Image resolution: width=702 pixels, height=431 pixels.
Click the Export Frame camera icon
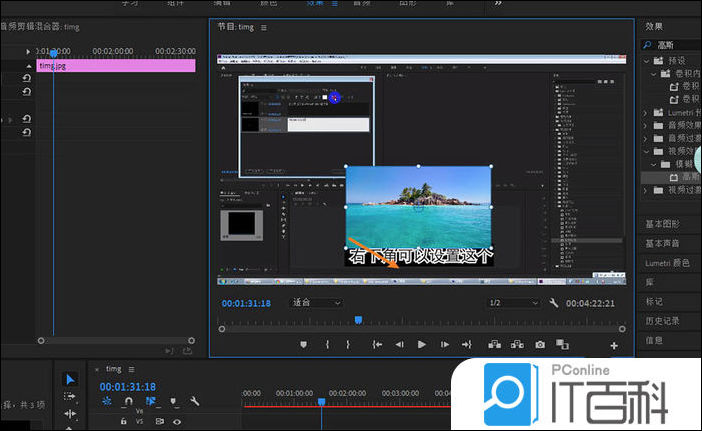pyautogui.click(x=540, y=345)
